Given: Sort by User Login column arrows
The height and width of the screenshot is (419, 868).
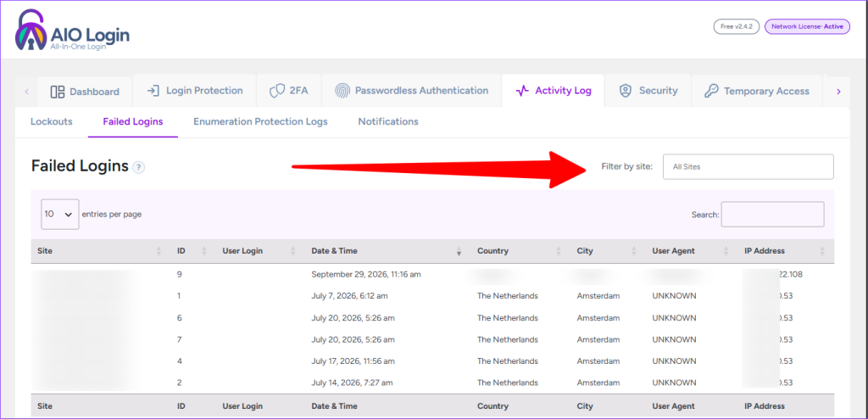Looking at the screenshot, I should [x=292, y=251].
